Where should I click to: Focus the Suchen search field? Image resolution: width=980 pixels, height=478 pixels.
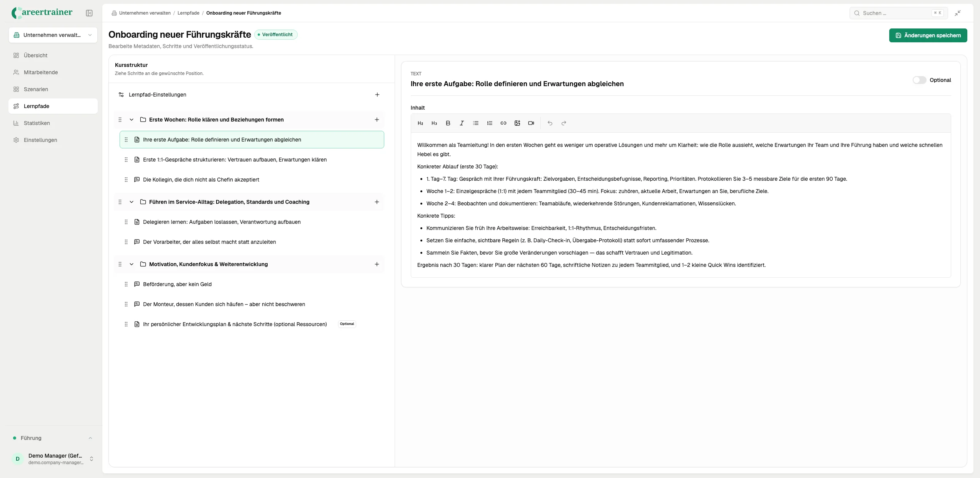tap(898, 13)
